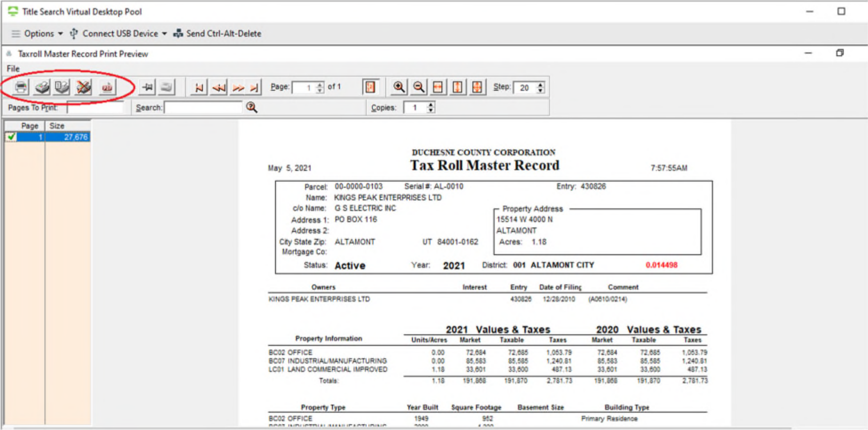Fit preview to page height
The image size is (868, 430).
coord(458,87)
